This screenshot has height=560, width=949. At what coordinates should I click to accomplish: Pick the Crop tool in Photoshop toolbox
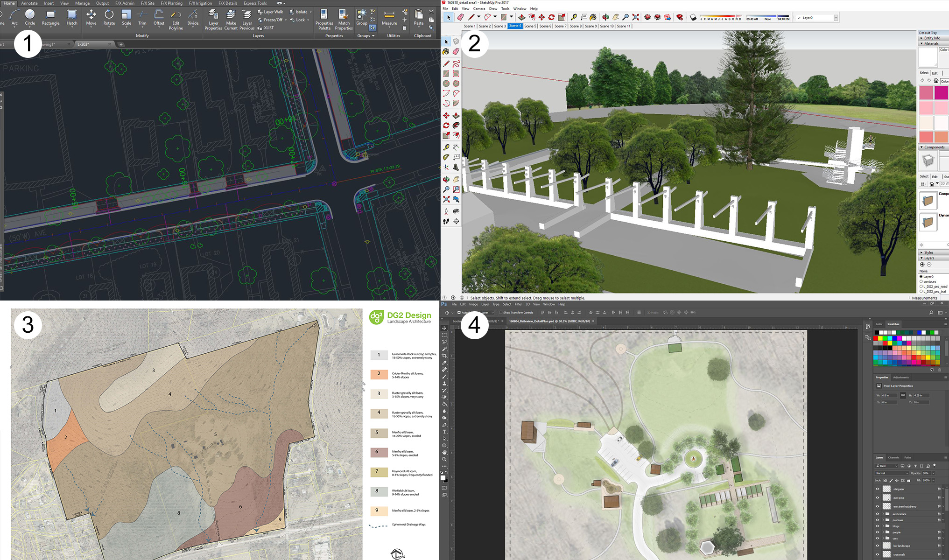point(444,356)
